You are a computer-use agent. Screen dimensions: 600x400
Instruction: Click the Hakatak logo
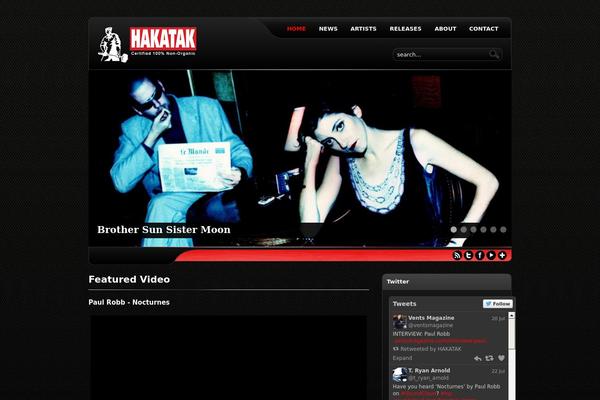(147, 44)
